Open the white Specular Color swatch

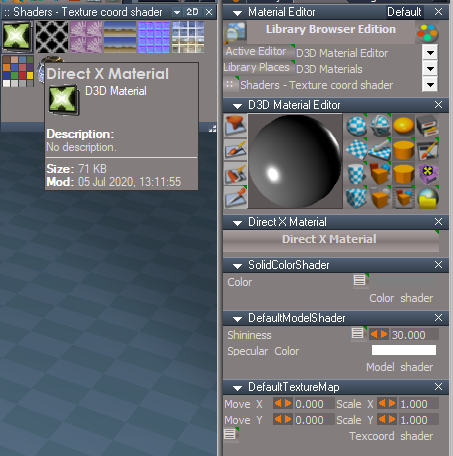pos(403,350)
